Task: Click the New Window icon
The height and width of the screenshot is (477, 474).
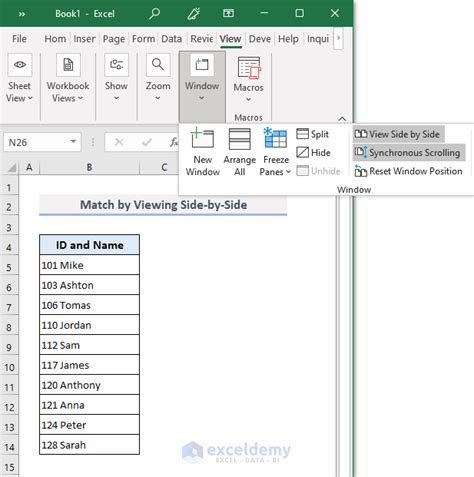Action: pyautogui.click(x=202, y=138)
